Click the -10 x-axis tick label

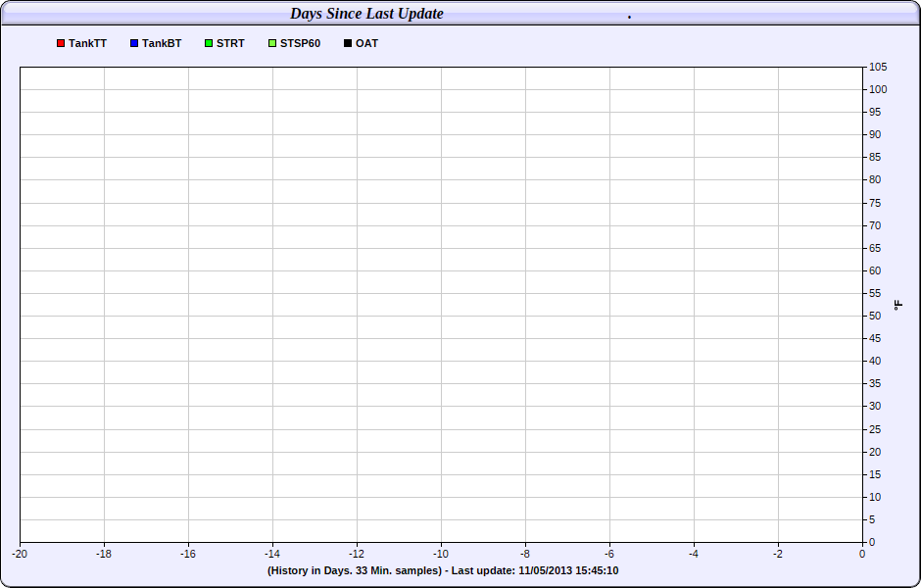441,554
